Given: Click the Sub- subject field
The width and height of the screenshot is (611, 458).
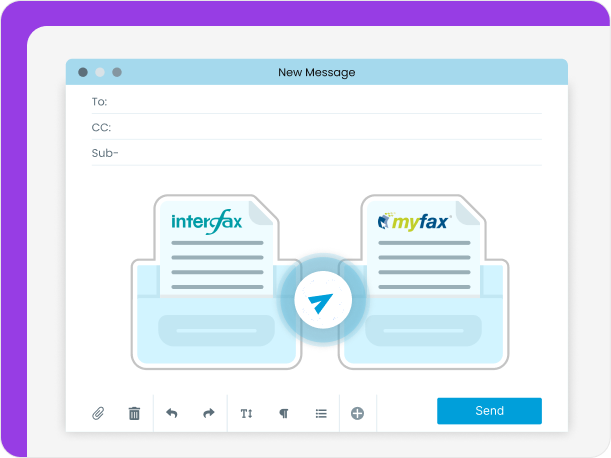Looking at the screenshot, I should 316,153.
